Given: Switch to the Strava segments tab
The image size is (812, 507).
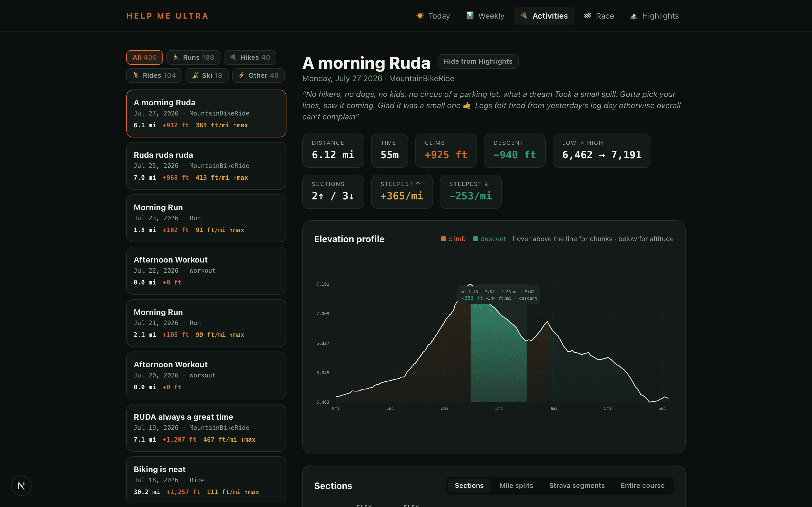Looking at the screenshot, I should [577, 485].
